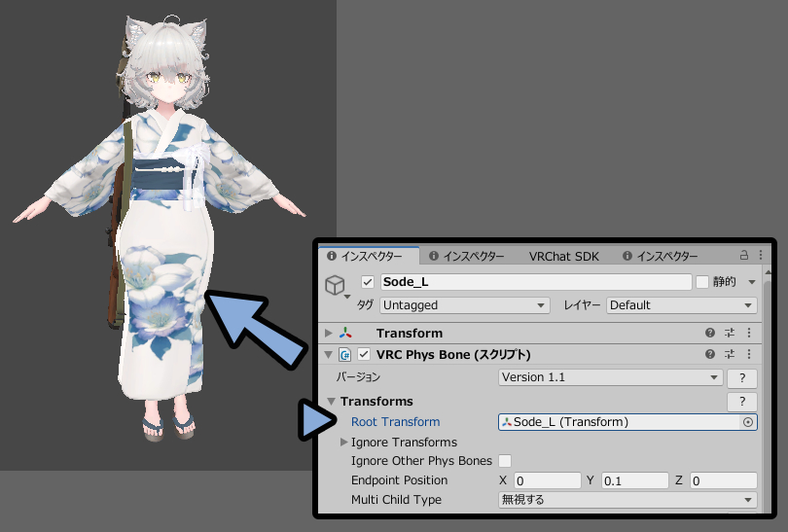Open the Untagged tag dropdown
788x532 pixels.
464,305
